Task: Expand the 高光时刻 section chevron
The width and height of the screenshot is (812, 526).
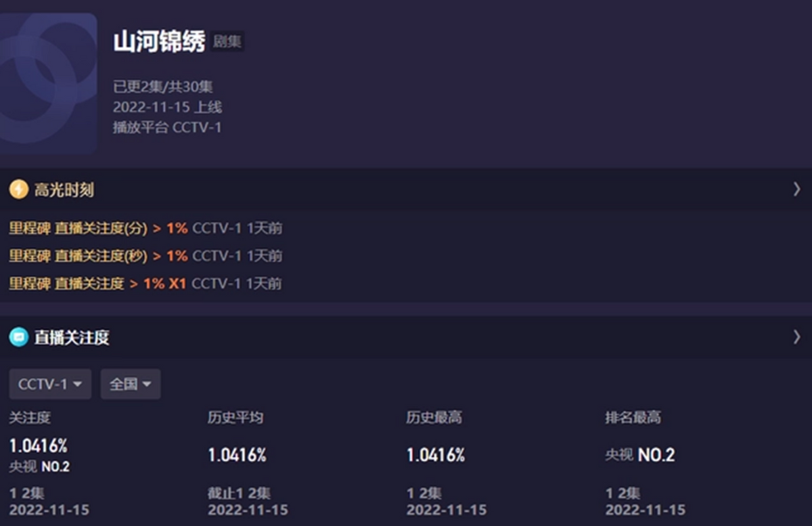Action: (796, 190)
